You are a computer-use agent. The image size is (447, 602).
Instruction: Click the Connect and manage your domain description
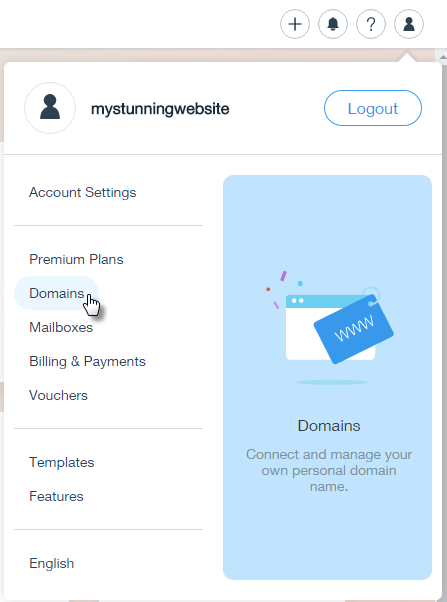[329, 470]
